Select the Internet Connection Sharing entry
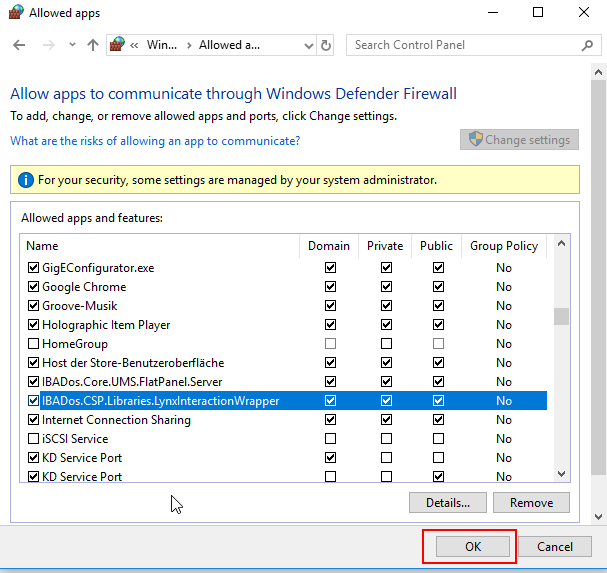Image resolution: width=607 pixels, height=573 pixels. (x=116, y=420)
